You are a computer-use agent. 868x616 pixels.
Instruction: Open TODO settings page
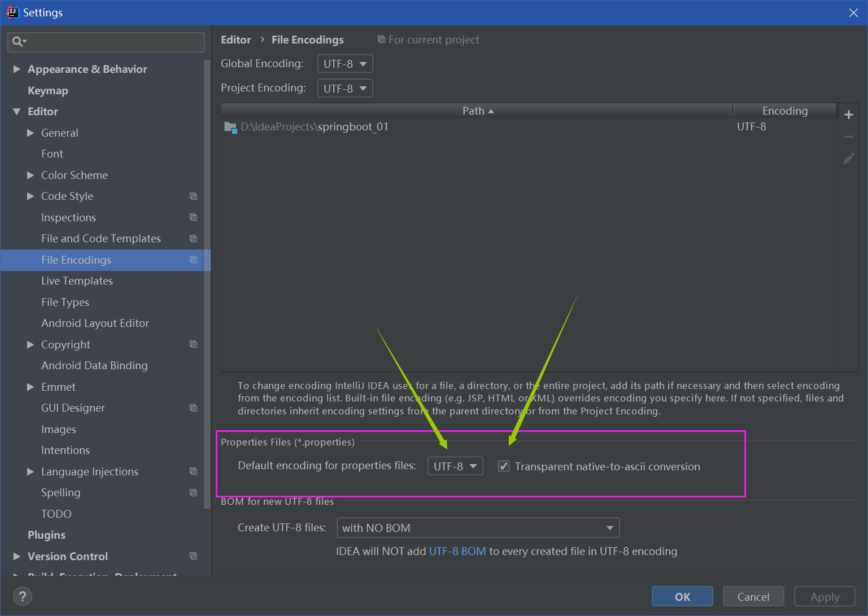coord(56,514)
